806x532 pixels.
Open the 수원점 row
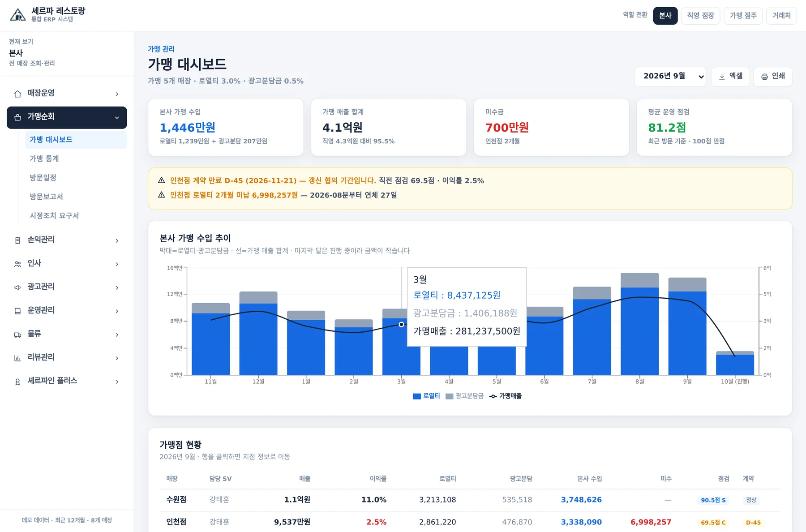[x=470, y=500]
